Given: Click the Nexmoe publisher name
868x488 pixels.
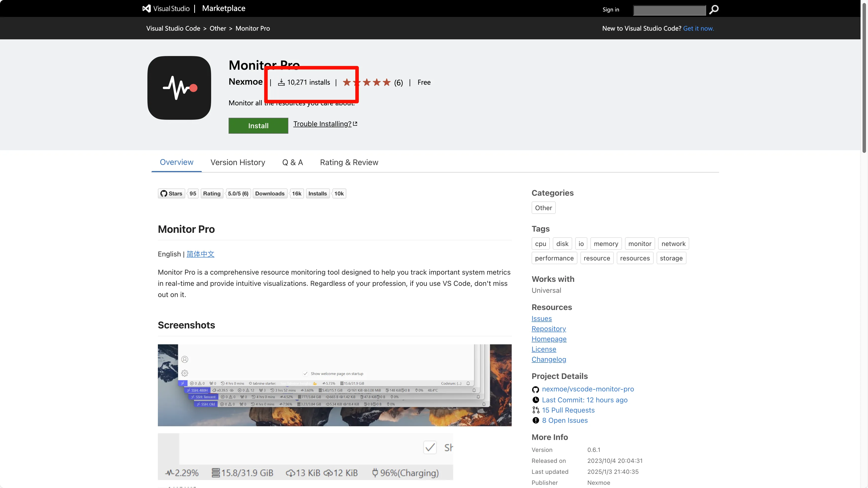Looking at the screenshot, I should pyautogui.click(x=246, y=82).
